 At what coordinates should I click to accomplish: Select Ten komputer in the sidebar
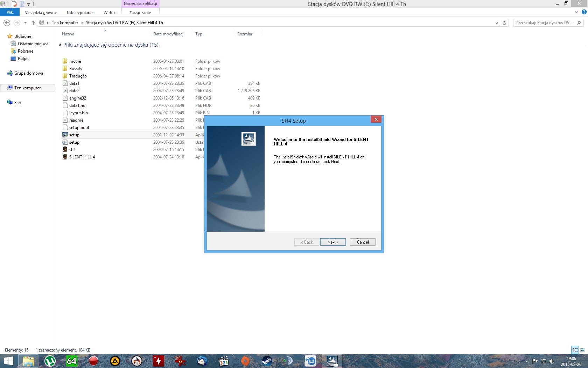(27, 88)
